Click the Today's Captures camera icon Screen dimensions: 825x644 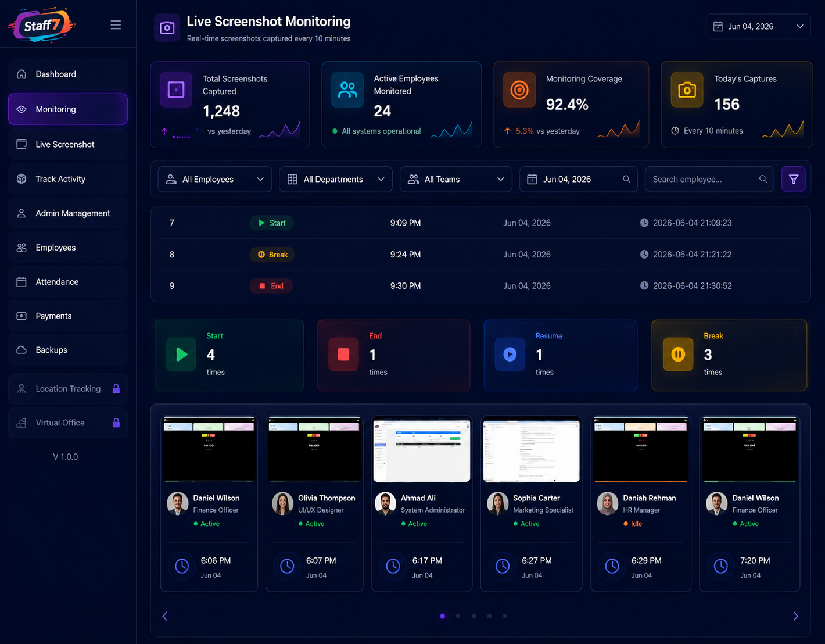687,90
